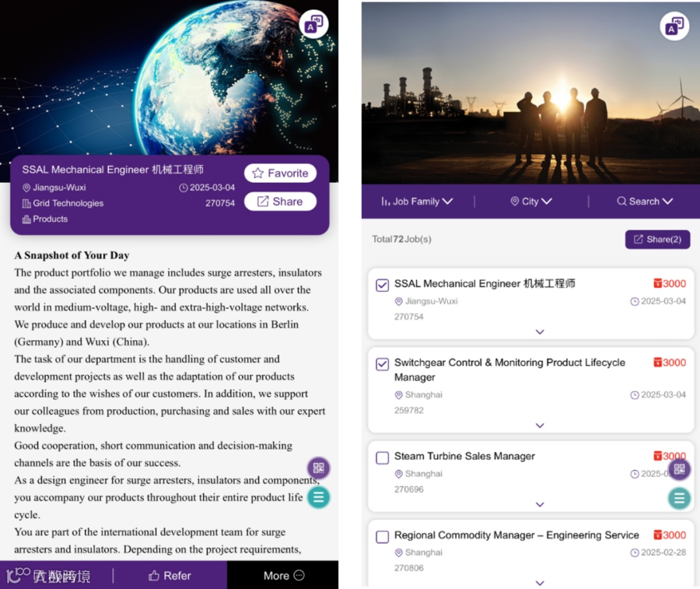Click the 3000 reward icon on Switchgear Control job
Viewport: 700px width, 589px height.
[x=670, y=363]
